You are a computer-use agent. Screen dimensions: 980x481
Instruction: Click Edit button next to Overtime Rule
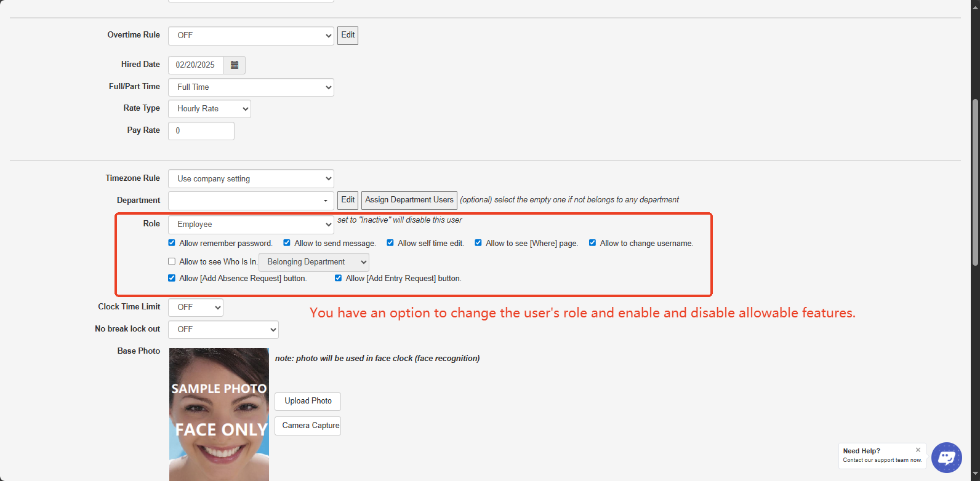pyautogui.click(x=348, y=35)
